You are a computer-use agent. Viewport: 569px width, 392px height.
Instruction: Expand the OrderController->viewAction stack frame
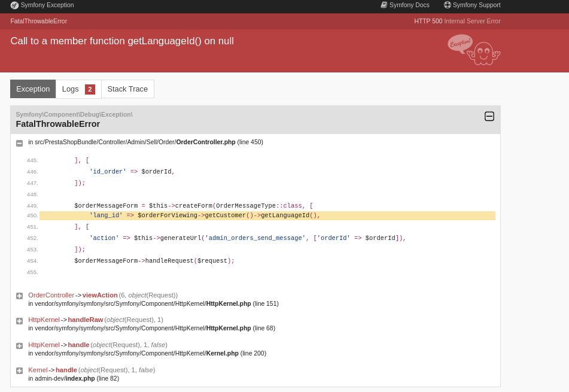tap(19, 296)
